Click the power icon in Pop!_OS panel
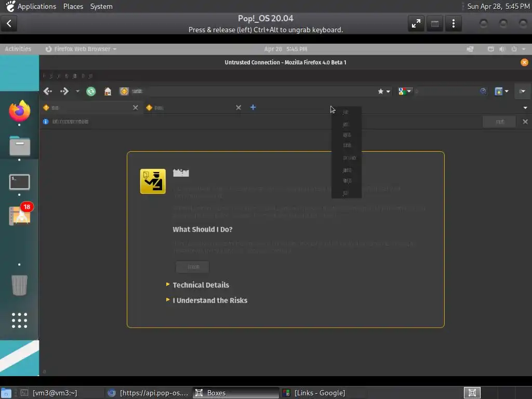The width and height of the screenshot is (532, 399). click(x=514, y=49)
